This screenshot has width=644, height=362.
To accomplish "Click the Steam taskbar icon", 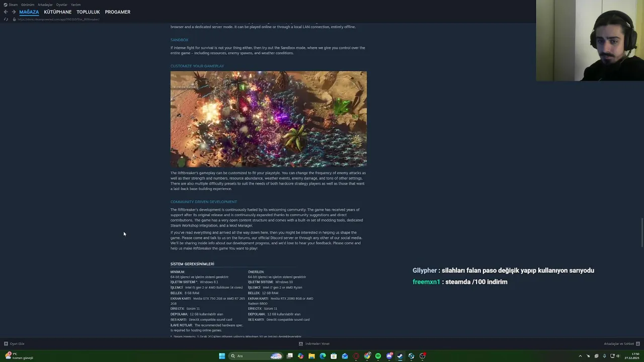I will click(400, 356).
